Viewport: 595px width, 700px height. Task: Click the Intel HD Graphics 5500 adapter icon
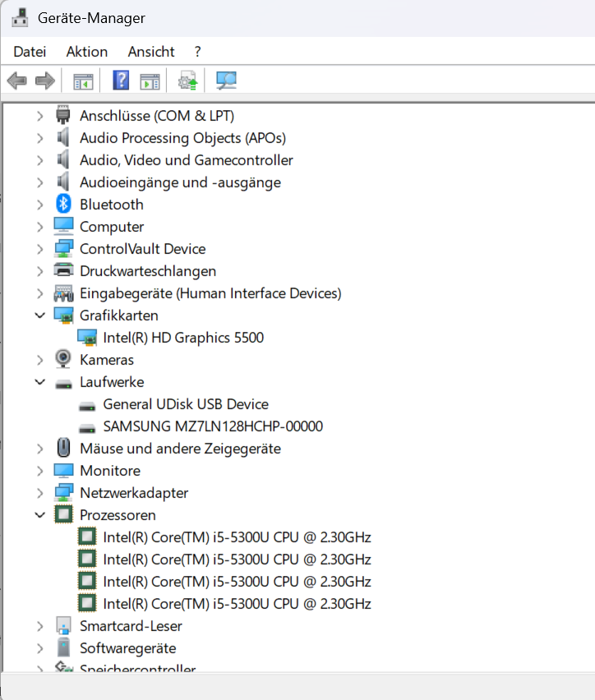coord(87,338)
